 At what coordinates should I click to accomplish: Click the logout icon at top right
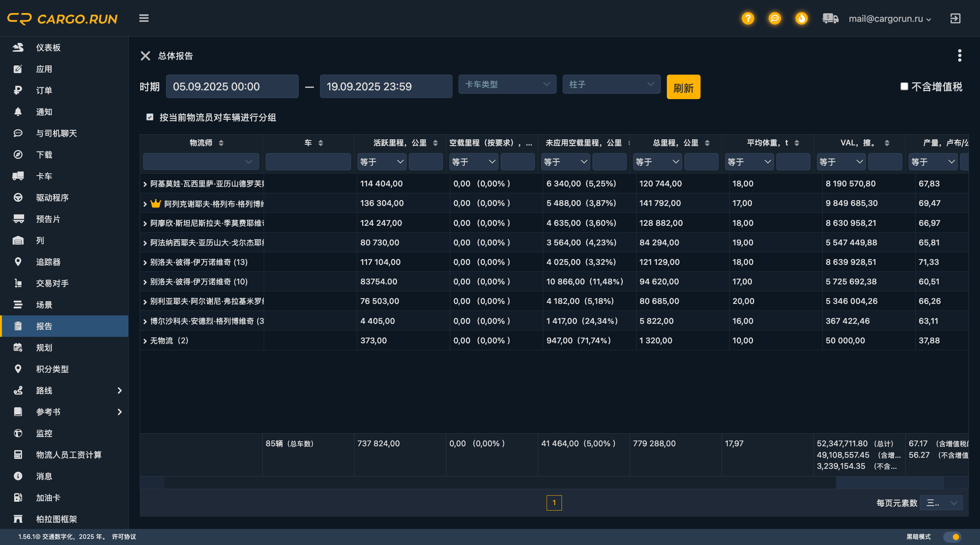point(955,18)
